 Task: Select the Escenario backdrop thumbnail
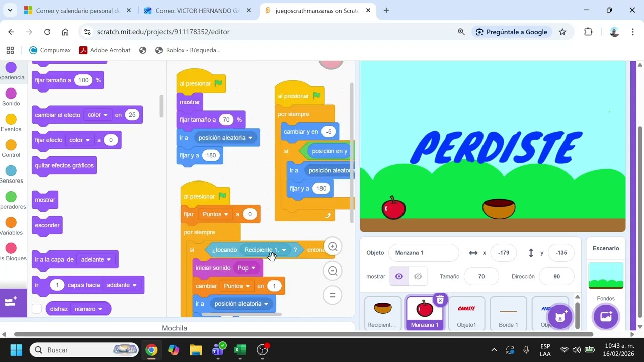click(x=606, y=276)
